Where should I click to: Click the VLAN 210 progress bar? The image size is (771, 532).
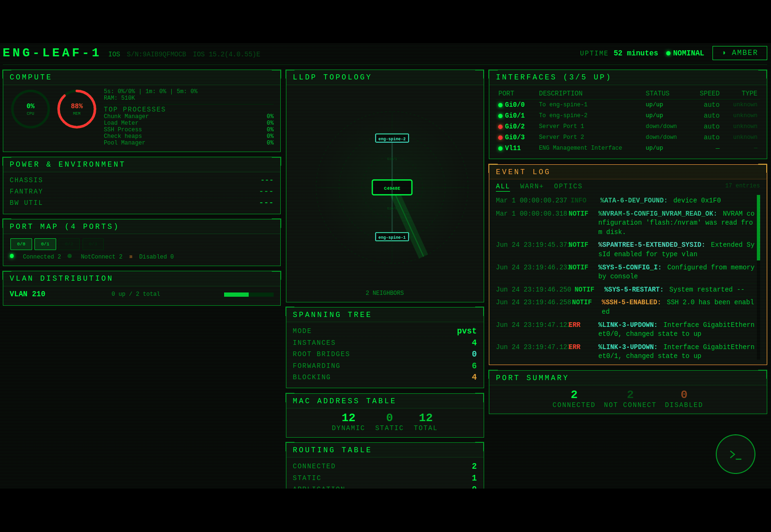pyautogui.click(x=249, y=294)
